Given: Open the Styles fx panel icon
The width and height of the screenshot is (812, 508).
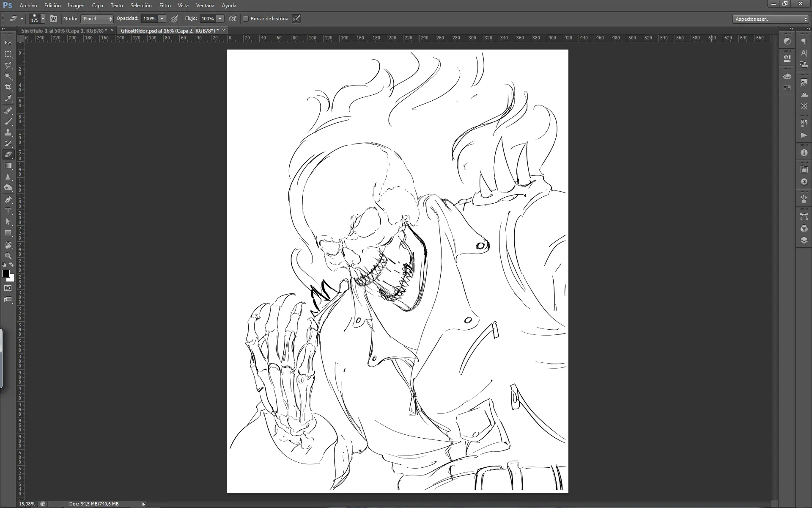Looking at the screenshot, I should tap(804, 83).
